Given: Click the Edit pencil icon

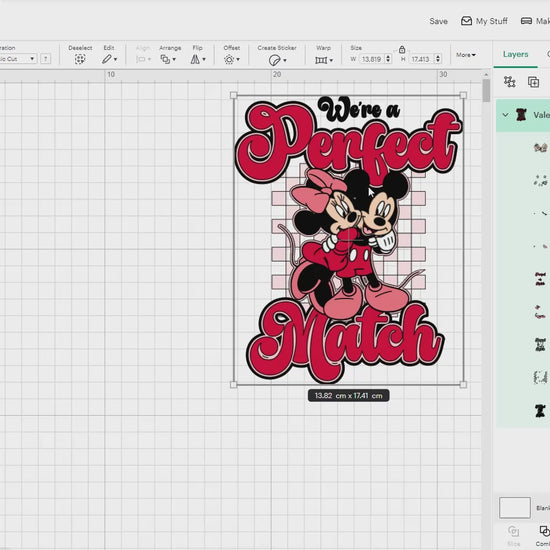Looking at the screenshot, I should click(107, 59).
